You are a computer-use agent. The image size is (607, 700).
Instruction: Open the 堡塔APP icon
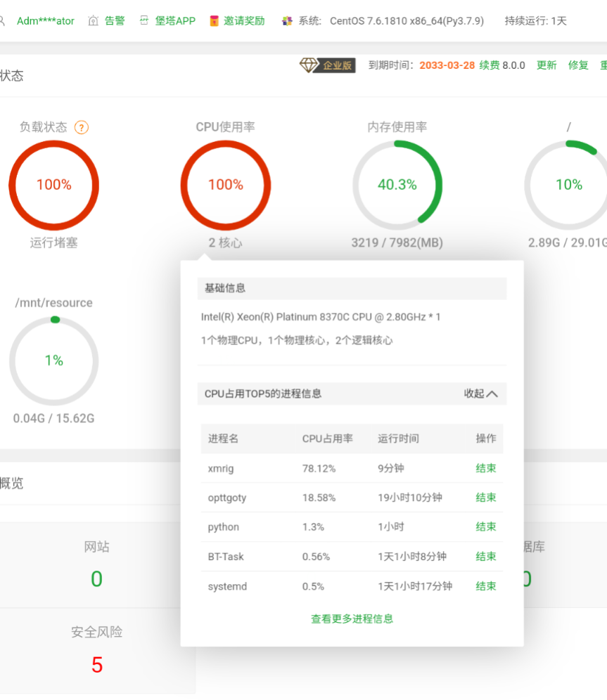point(144,21)
